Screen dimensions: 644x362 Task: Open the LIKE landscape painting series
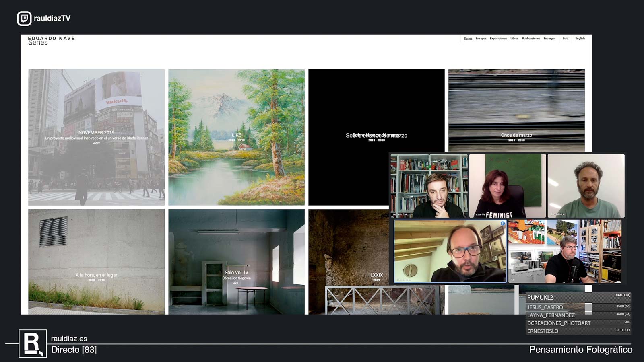[236, 137]
